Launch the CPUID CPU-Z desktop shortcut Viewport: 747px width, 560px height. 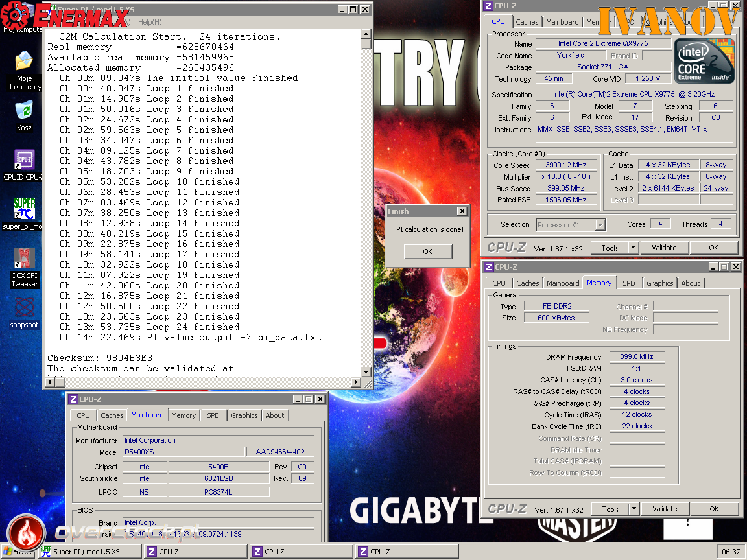[24, 165]
